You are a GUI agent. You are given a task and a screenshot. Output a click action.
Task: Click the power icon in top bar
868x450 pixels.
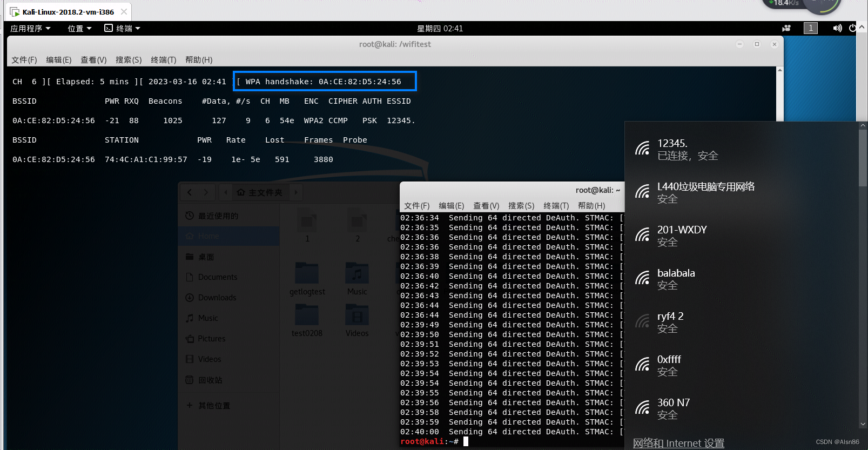point(852,28)
